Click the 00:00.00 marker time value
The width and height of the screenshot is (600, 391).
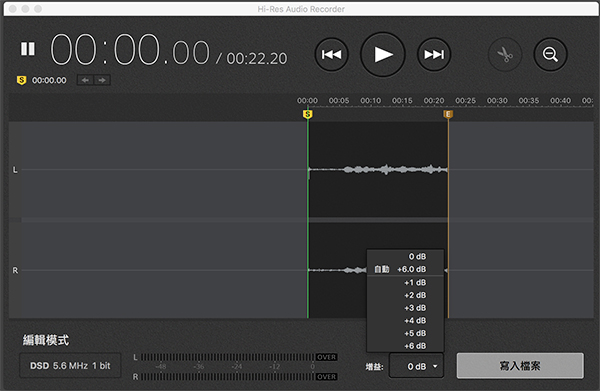(49, 80)
